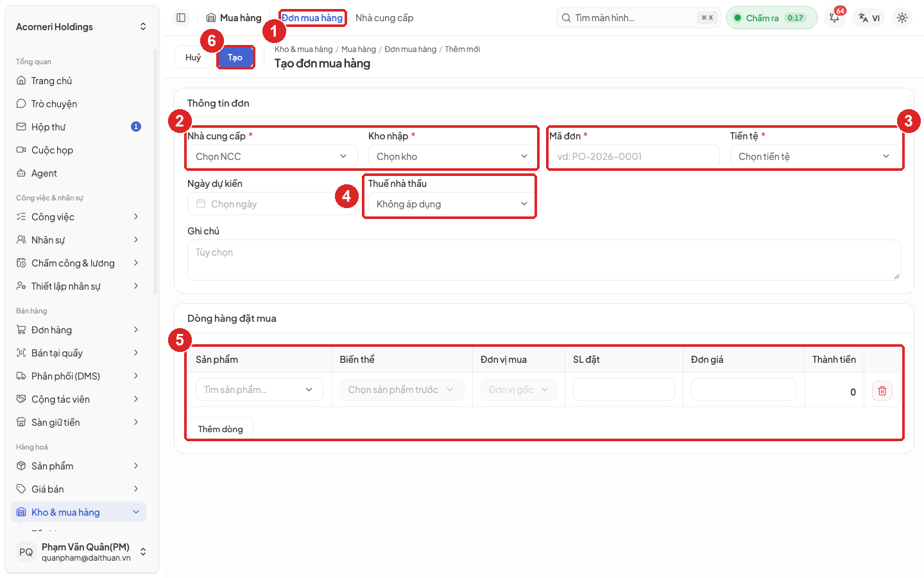Select the Đơn mua hàng tab
This screenshot has height=578, width=924.
click(x=312, y=18)
